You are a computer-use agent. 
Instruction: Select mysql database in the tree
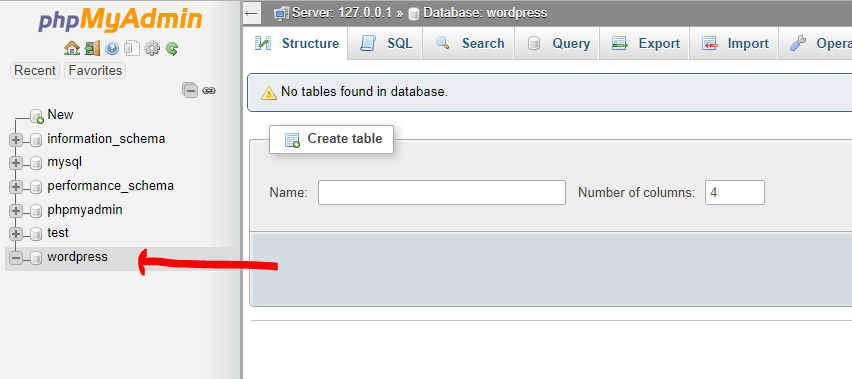(x=65, y=162)
